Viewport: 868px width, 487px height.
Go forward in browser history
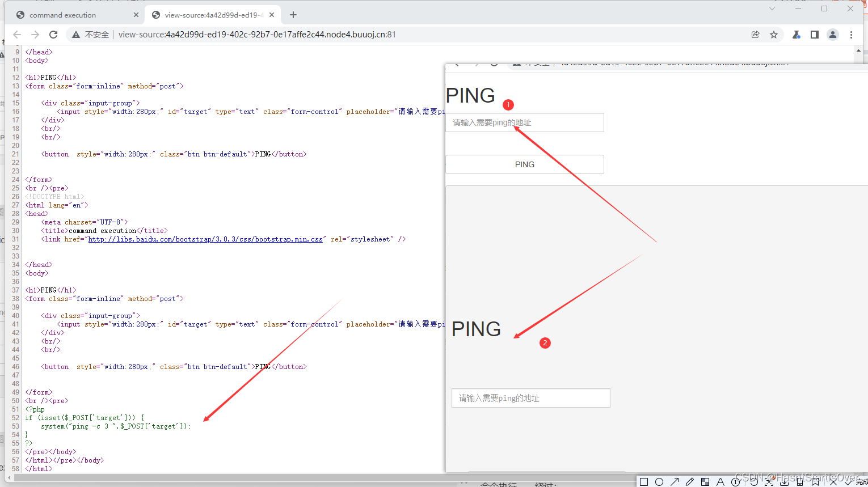coord(35,35)
